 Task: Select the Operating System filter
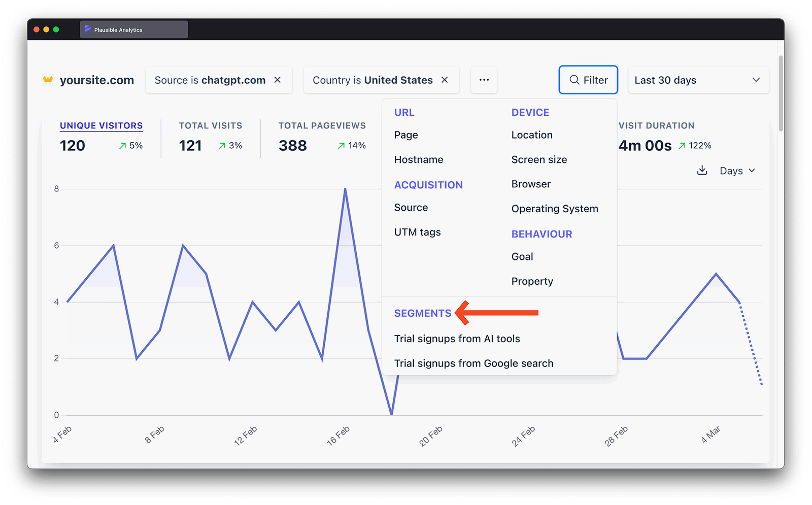[x=555, y=209]
